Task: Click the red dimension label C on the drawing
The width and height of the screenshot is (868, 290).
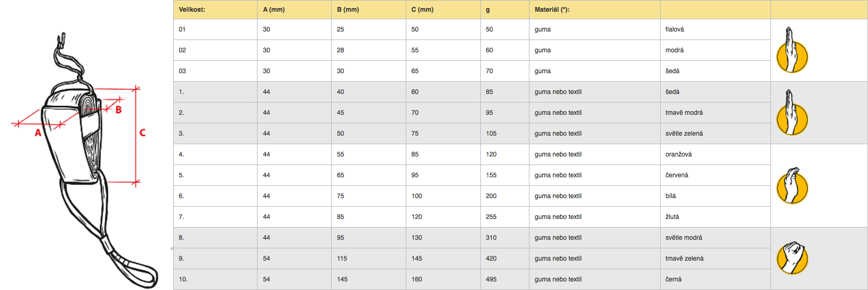Action: point(142,132)
